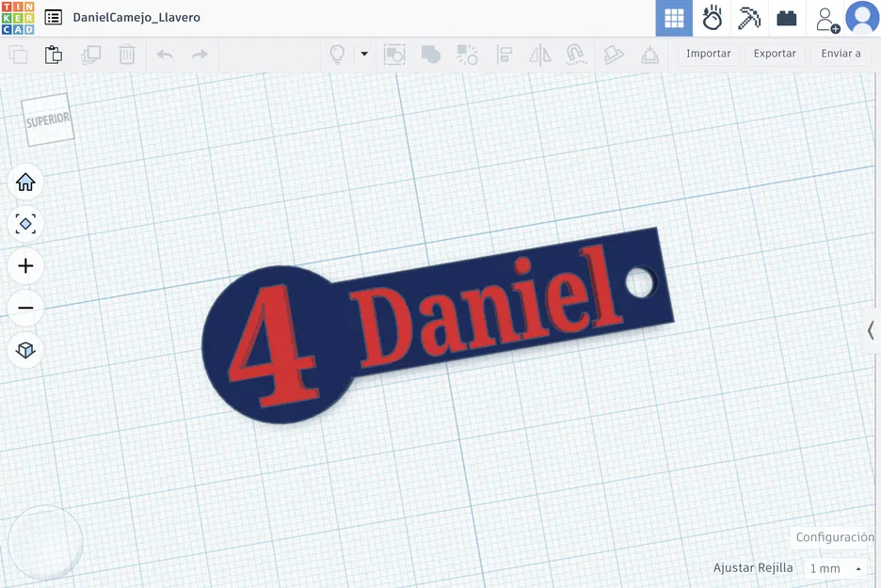
Task: Click the Paste clipboard icon
Action: point(54,55)
